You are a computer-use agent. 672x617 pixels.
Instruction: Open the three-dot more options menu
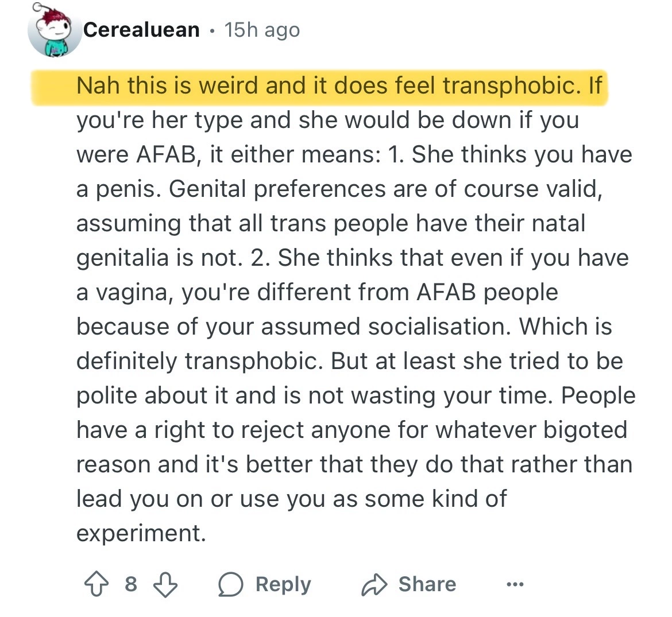click(x=515, y=584)
